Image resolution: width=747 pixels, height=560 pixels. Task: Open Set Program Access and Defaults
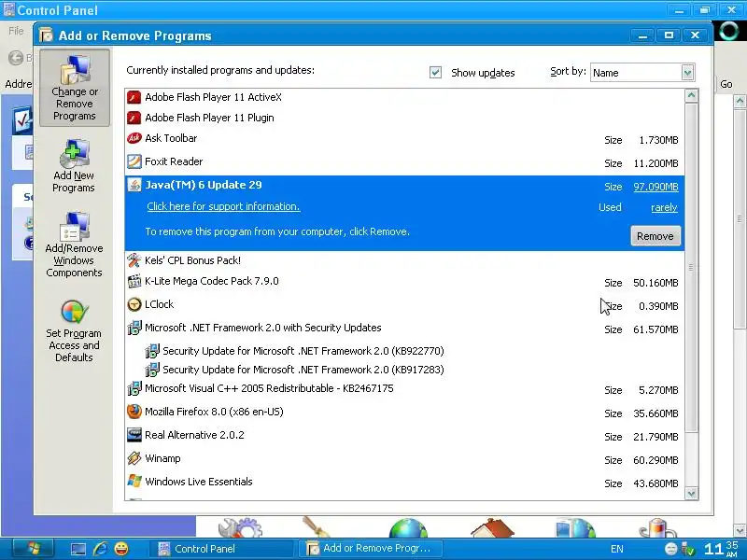74,331
